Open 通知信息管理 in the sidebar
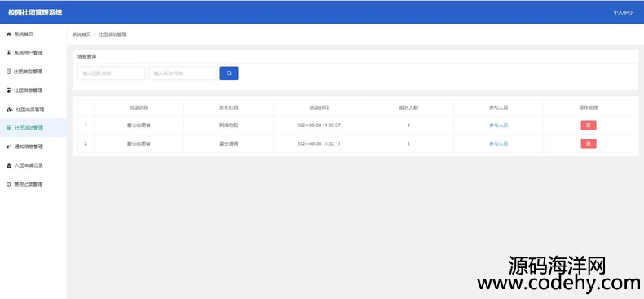This screenshot has height=299, width=644. 33,147
